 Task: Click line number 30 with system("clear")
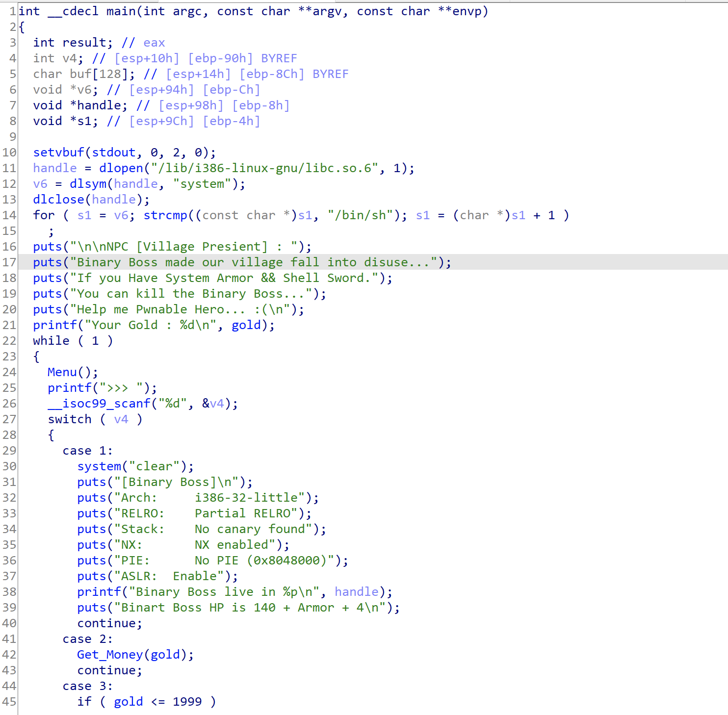[x=9, y=466]
